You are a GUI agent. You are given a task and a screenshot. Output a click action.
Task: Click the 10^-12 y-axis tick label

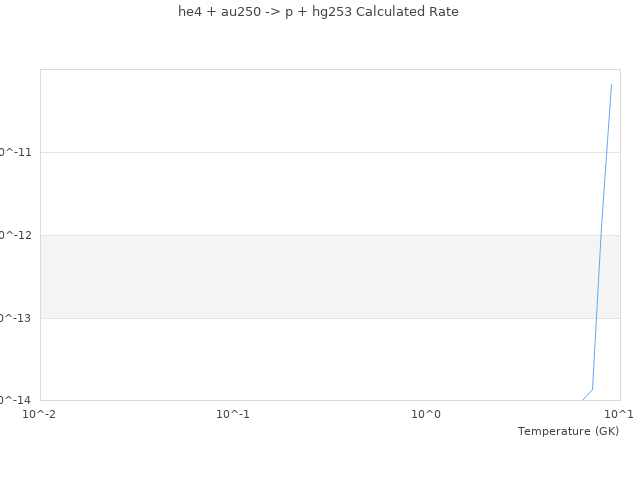(x=16, y=235)
